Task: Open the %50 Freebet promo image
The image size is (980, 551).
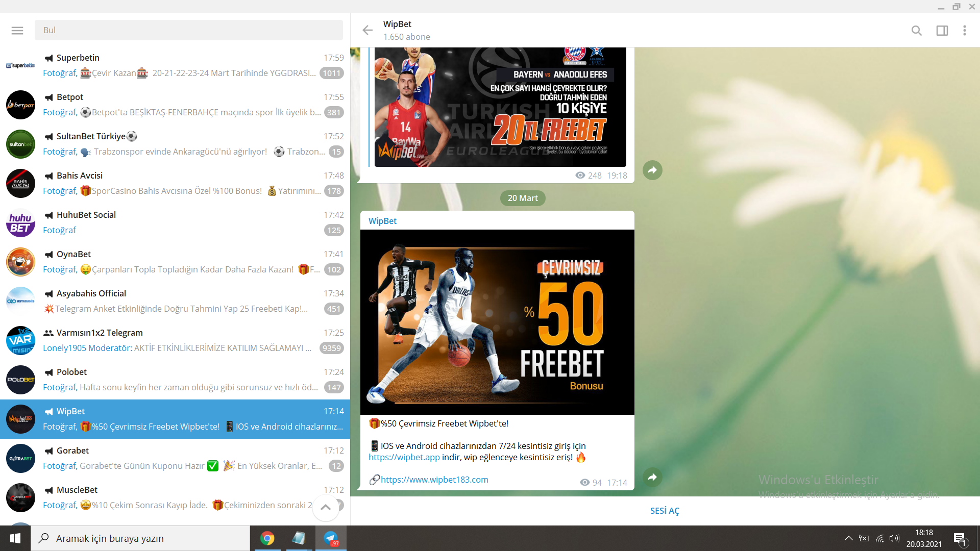Action: (497, 322)
